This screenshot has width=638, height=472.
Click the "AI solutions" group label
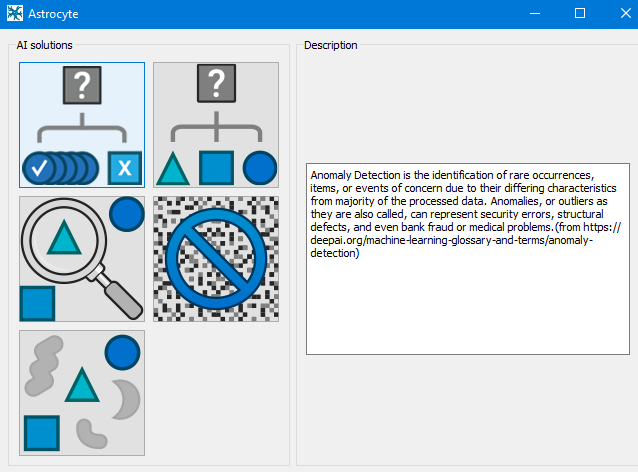tap(44, 45)
